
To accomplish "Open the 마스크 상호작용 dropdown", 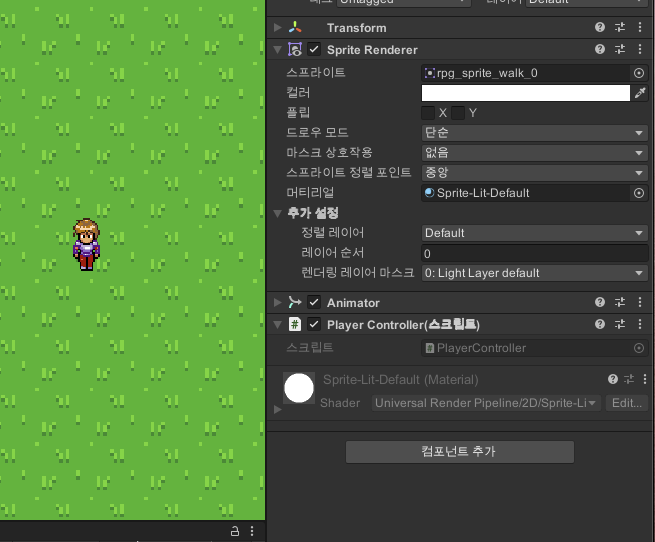I will tap(535, 153).
